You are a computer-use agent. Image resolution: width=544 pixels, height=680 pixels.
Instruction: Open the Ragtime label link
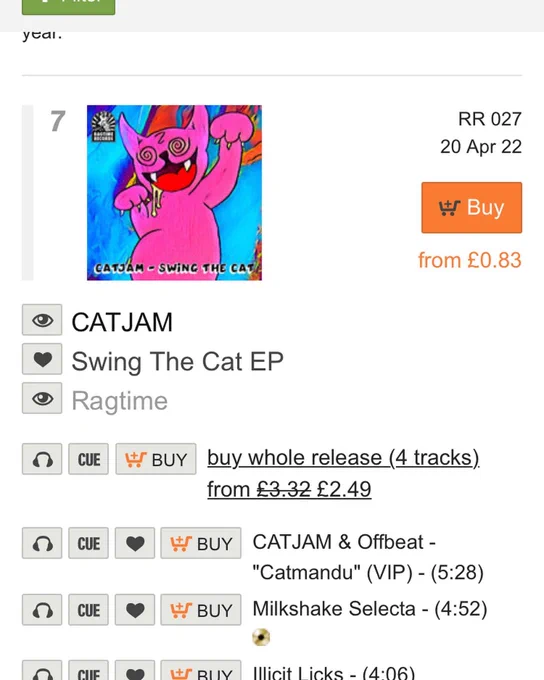point(120,400)
